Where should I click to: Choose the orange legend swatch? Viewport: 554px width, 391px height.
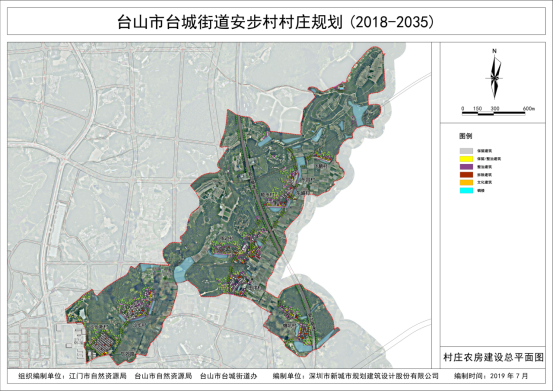coord(466,183)
